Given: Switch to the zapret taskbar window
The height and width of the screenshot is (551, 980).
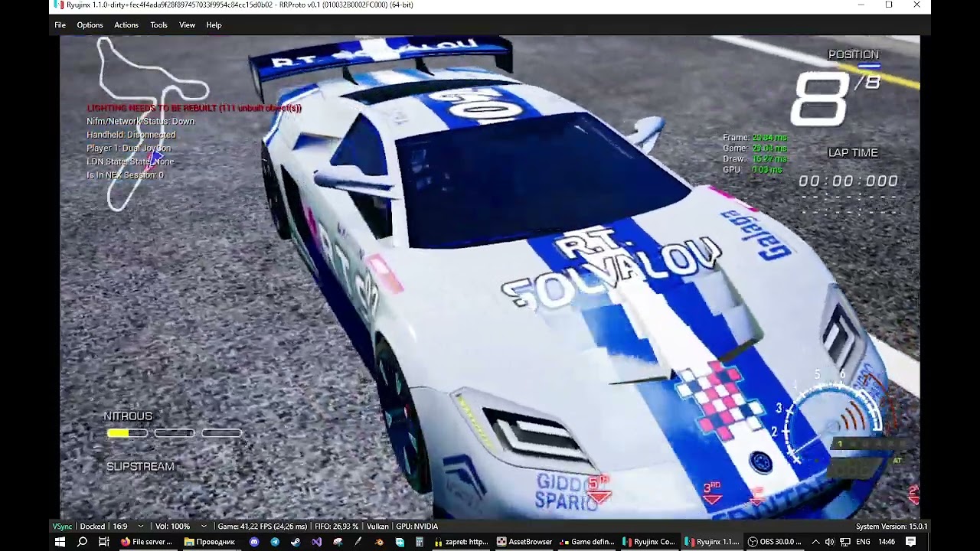Looking at the screenshot, I should click(x=462, y=542).
